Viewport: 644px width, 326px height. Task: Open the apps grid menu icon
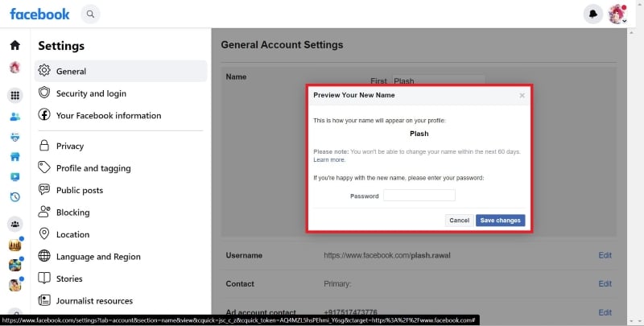[x=15, y=95]
